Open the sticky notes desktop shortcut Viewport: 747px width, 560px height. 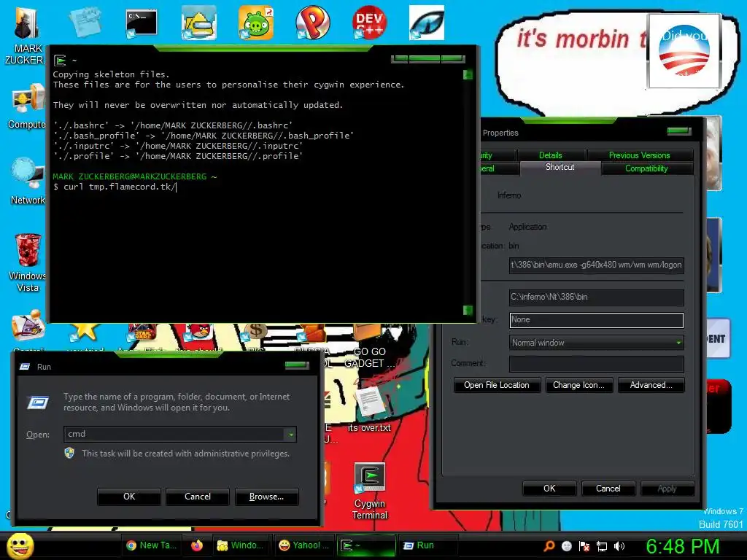point(85,23)
